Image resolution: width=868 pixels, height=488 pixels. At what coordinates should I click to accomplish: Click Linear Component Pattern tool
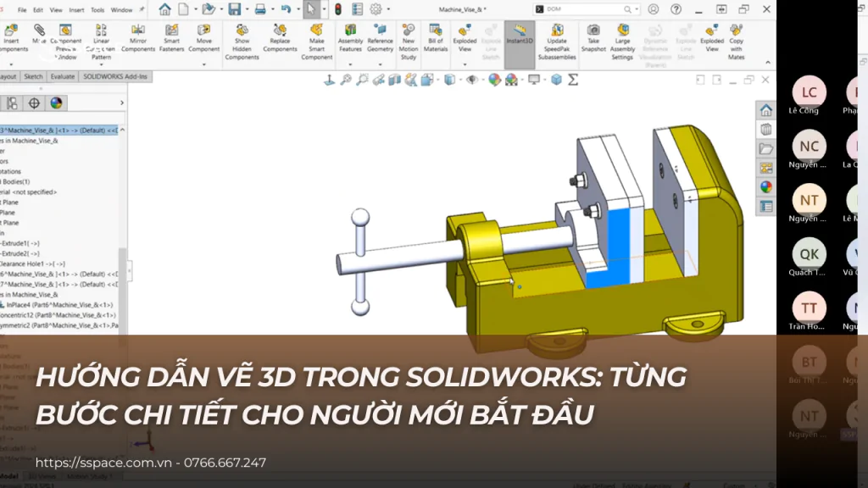[x=101, y=42]
